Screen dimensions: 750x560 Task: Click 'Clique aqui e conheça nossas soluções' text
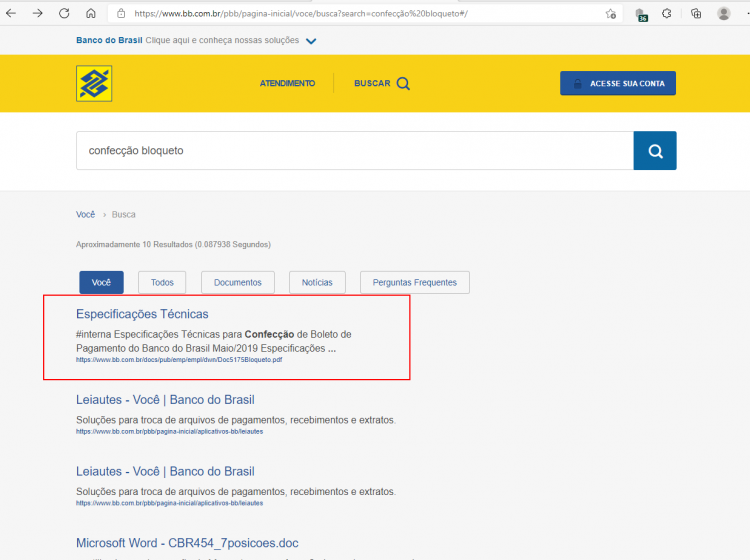(x=222, y=40)
